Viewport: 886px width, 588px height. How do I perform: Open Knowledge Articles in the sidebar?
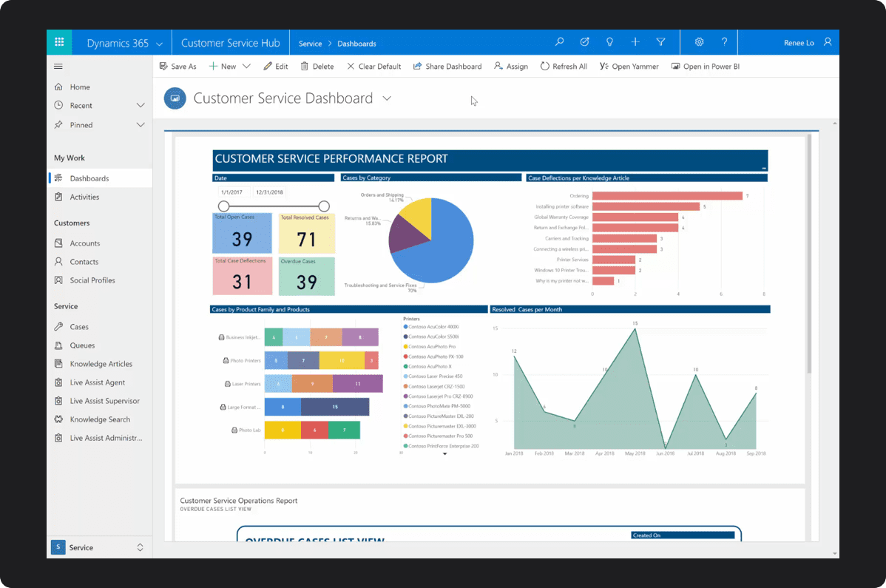coord(99,365)
